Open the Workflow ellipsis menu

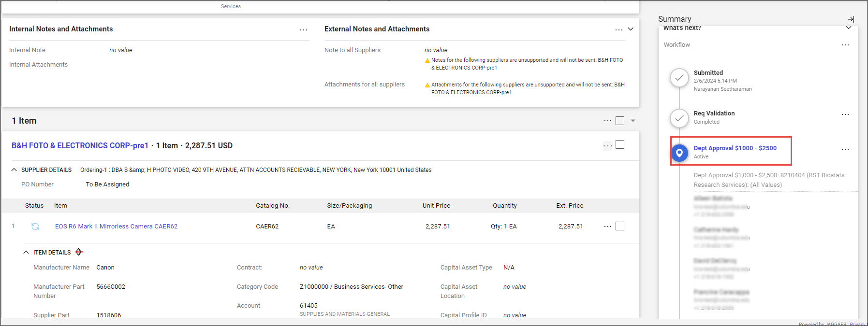845,45
